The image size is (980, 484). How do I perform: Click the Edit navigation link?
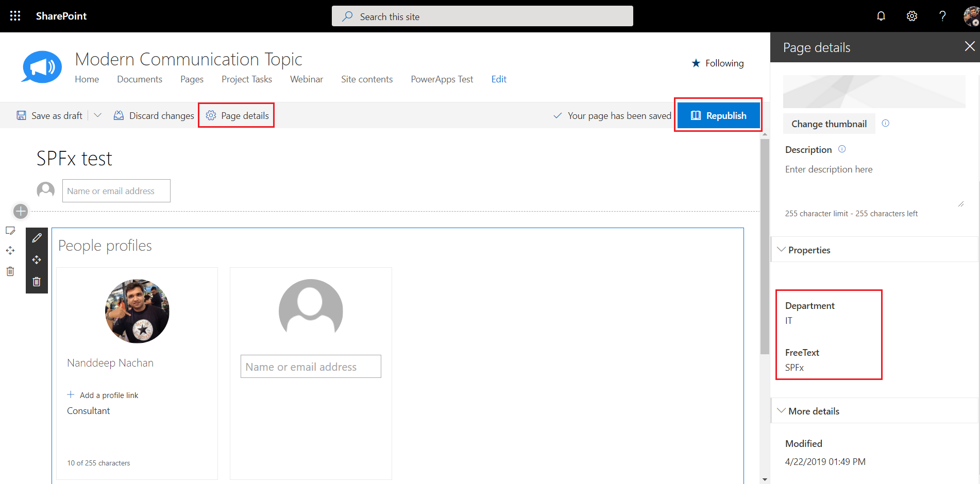499,79
